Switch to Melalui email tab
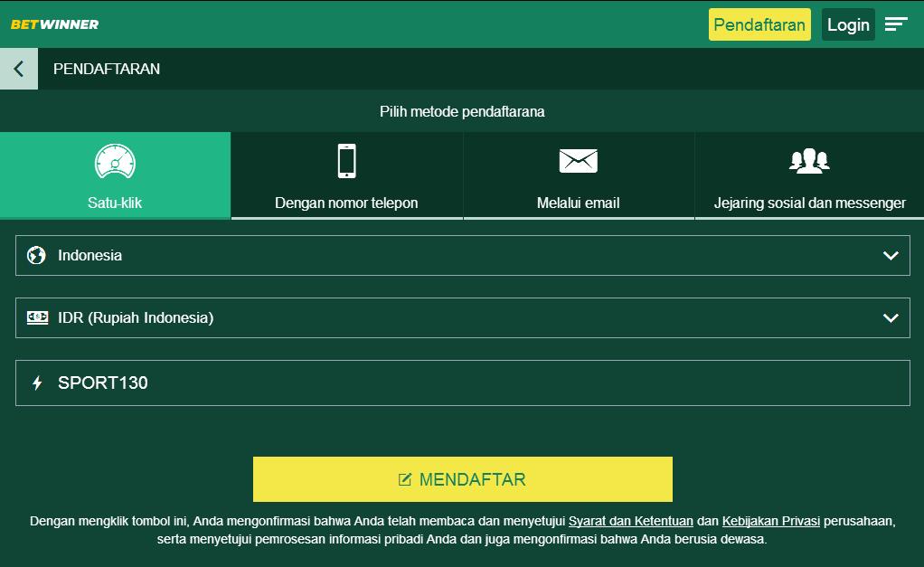Viewport: 924px width, 567px height. (578, 175)
